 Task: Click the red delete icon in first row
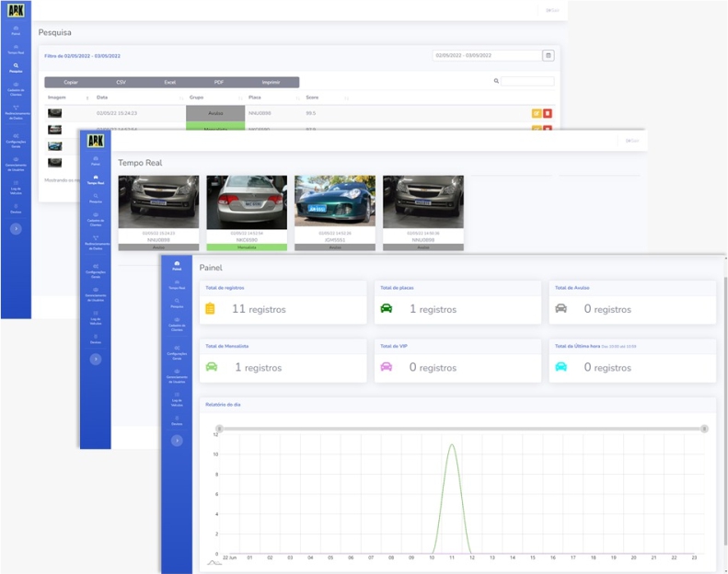(548, 113)
